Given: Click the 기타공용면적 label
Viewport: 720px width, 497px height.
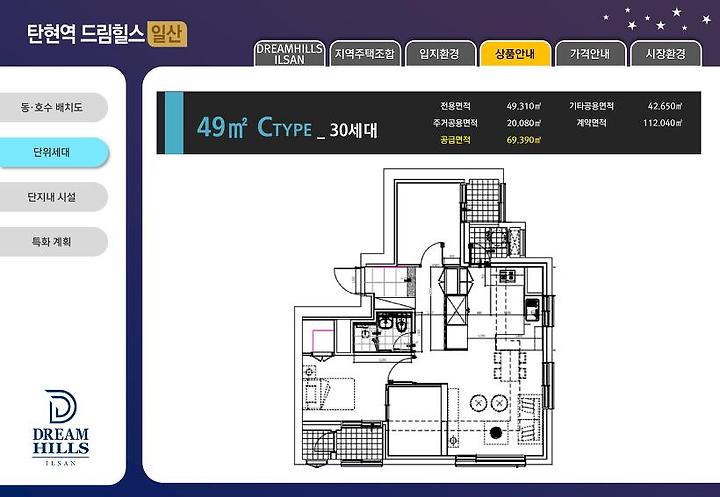Looking at the screenshot, I should (591, 106).
